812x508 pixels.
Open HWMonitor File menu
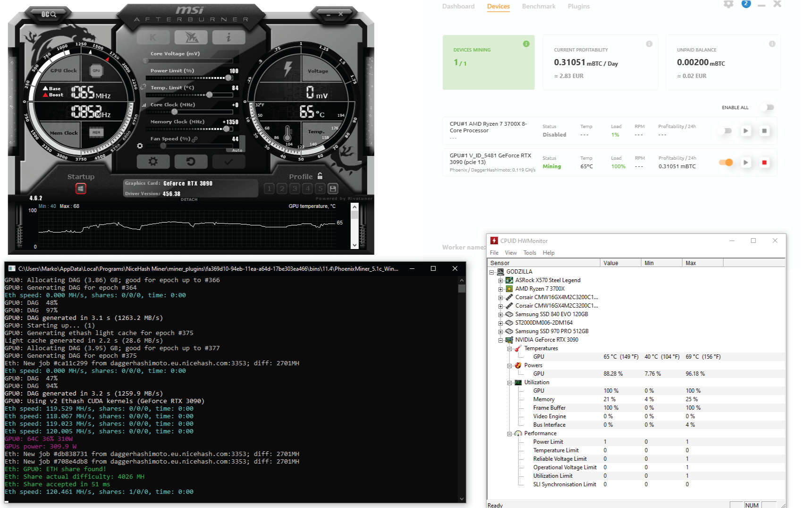494,253
